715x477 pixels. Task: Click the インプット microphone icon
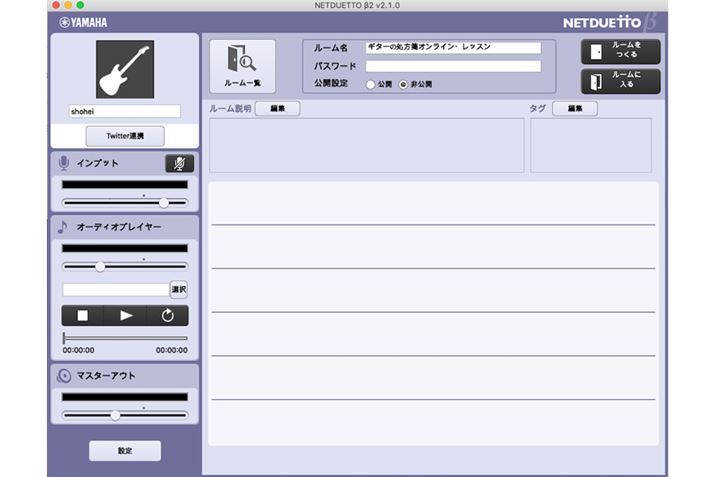[64, 163]
